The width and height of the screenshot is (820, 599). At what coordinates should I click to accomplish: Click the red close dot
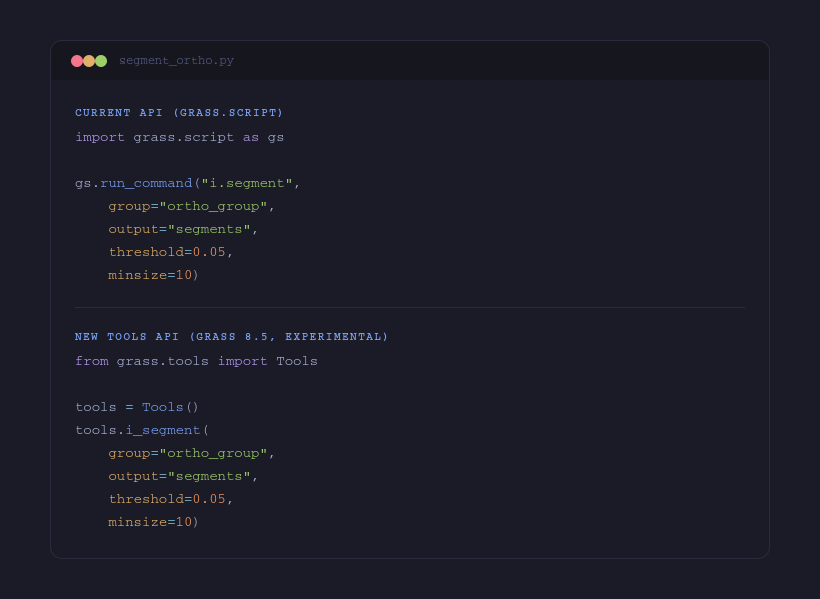tap(77, 61)
